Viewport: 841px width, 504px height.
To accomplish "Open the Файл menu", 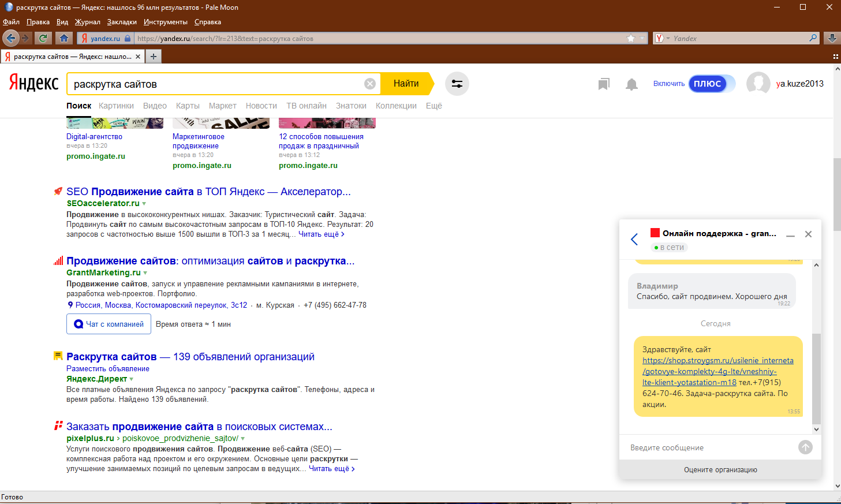I will coord(11,22).
